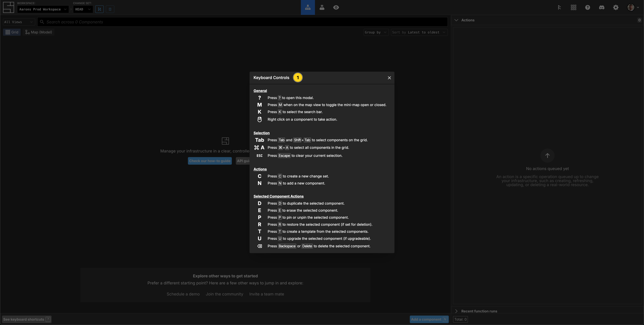Click the Backspace delete icon in modal

pyautogui.click(x=260, y=246)
